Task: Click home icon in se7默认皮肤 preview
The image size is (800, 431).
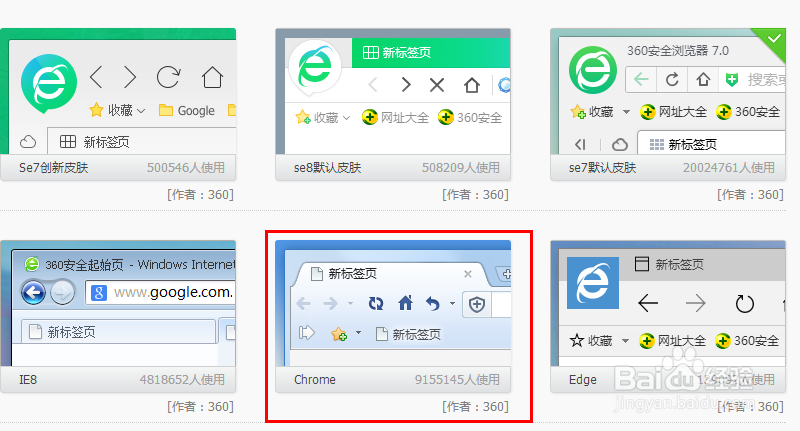Action: (x=704, y=80)
